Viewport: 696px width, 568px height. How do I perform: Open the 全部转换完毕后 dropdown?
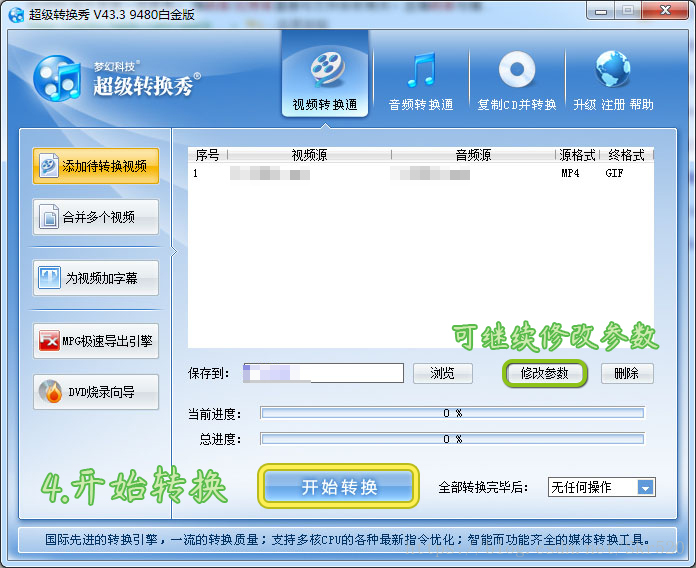pyautogui.click(x=601, y=487)
